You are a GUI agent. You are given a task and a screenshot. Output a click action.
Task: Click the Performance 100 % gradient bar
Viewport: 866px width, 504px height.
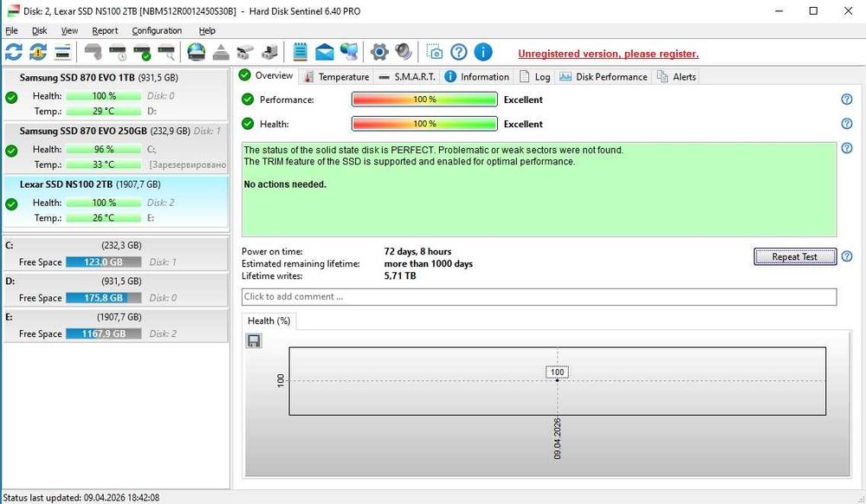pyautogui.click(x=424, y=100)
